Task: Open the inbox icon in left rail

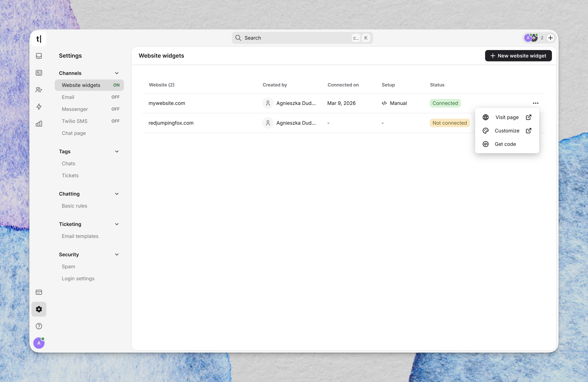Action: tap(39, 56)
